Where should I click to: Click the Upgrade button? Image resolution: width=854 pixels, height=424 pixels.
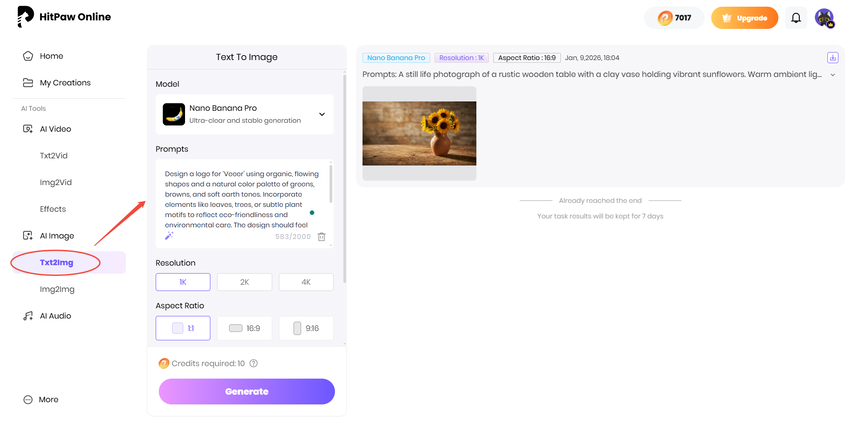click(744, 18)
